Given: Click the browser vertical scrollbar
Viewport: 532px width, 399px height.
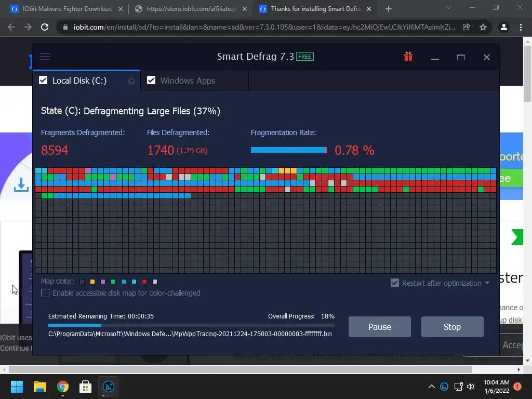Looking at the screenshot, I should tap(527, 73).
